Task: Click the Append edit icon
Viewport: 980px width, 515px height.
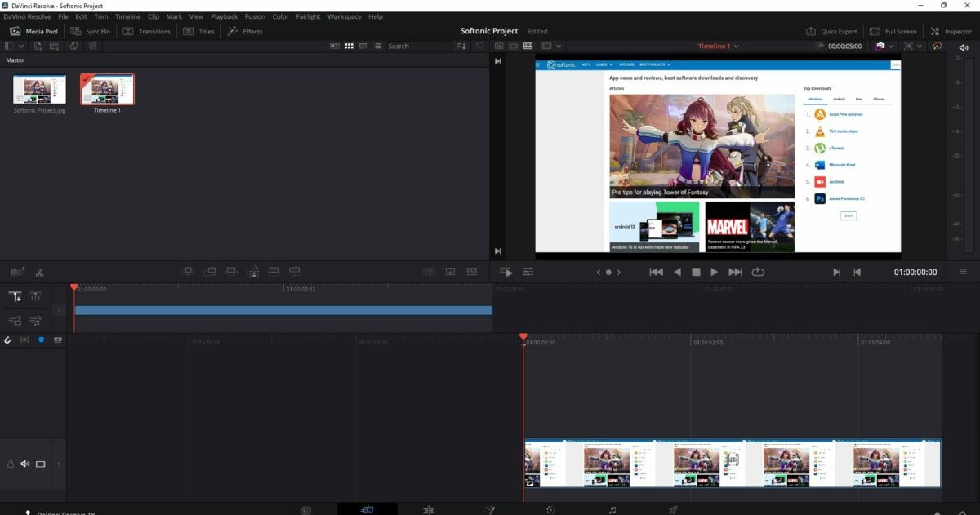Action: (x=210, y=272)
